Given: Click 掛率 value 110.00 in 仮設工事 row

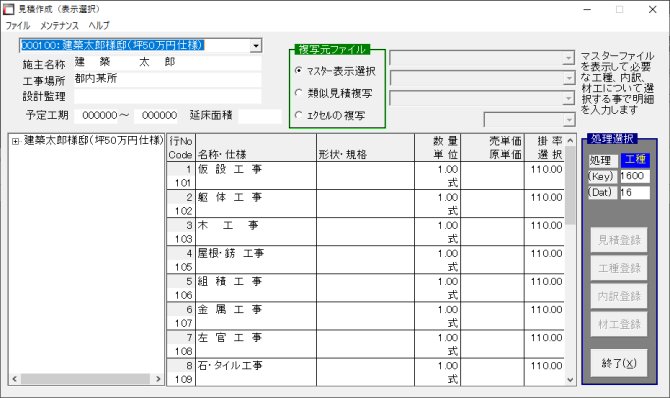Looking at the screenshot, I should pyautogui.click(x=547, y=169).
